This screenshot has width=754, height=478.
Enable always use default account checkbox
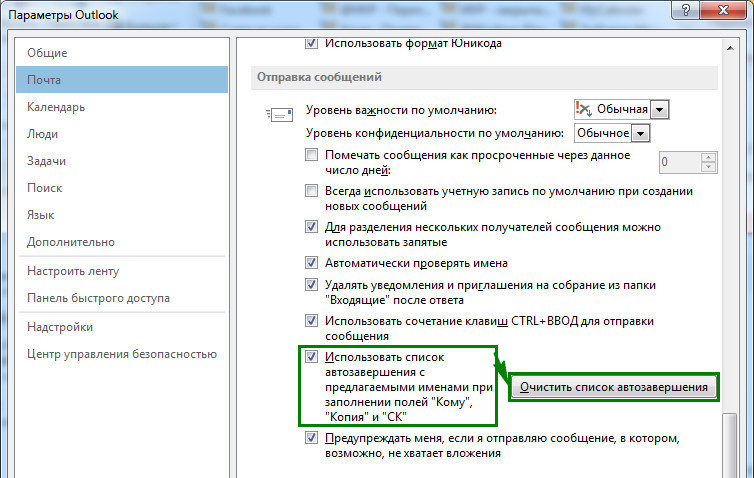(311, 190)
